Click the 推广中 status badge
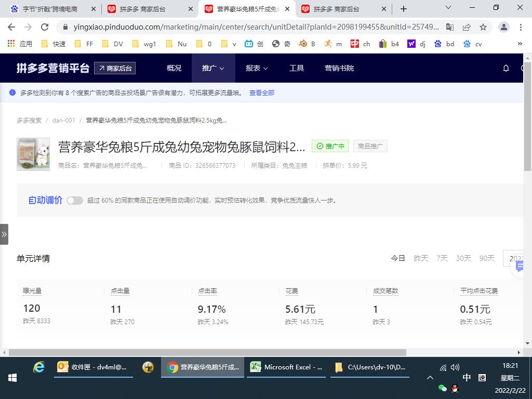 click(330, 146)
